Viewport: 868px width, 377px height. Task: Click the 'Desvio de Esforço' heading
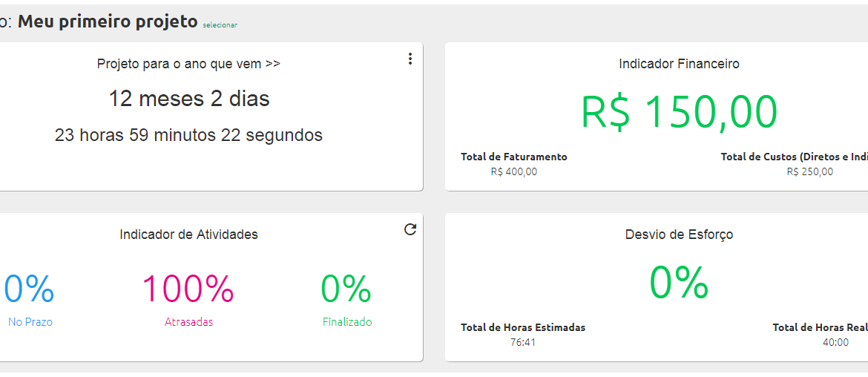tap(680, 235)
